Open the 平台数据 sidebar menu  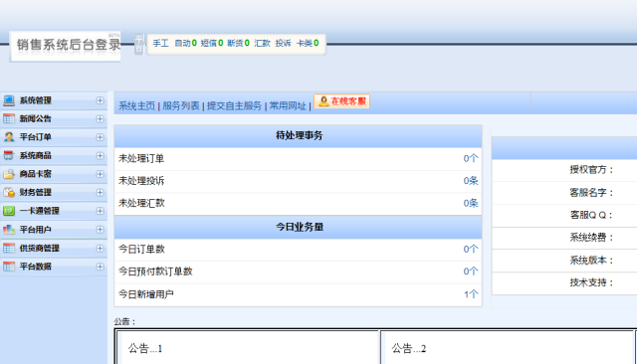[54, 267]
